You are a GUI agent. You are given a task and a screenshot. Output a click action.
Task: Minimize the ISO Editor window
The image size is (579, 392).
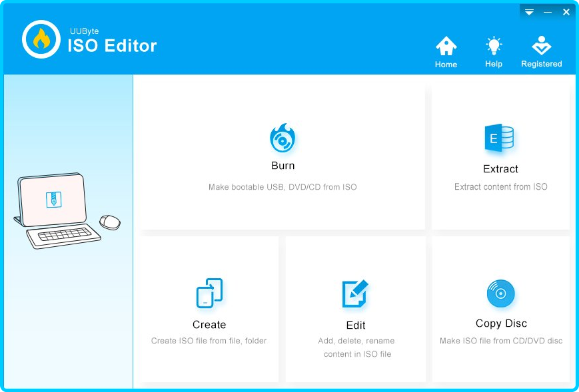(548, 12)
